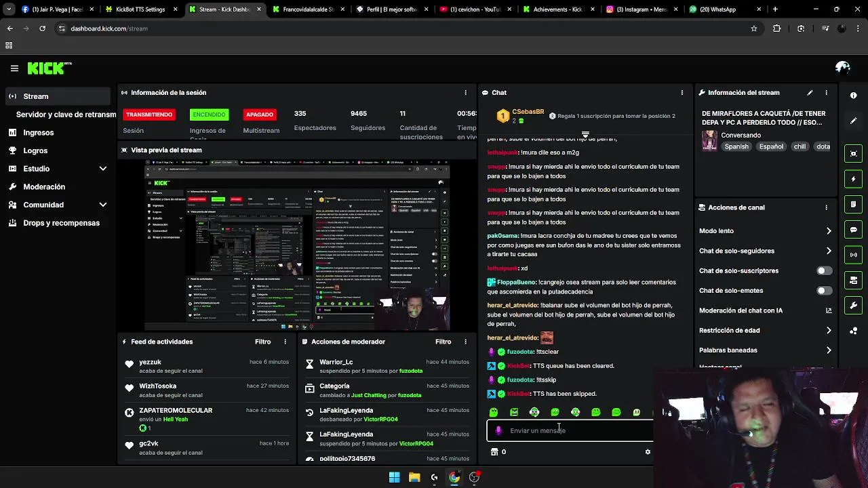Select the angry green emote
Screen dimensions: 868x488
pyautogui.click(x=514, y=412)
